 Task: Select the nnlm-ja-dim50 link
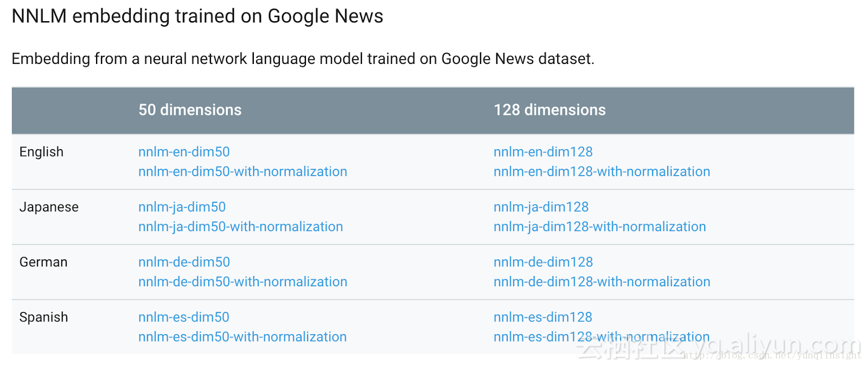pos(182,207)
